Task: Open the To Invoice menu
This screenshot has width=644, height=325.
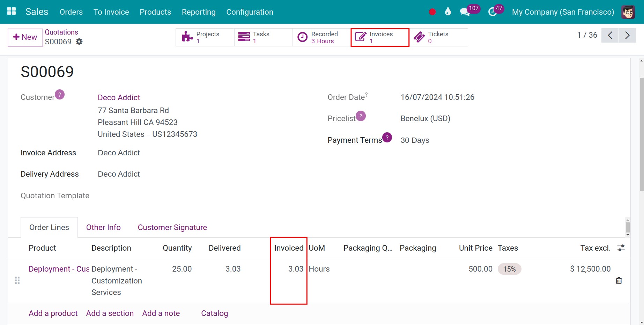Action: pos(111,12)
